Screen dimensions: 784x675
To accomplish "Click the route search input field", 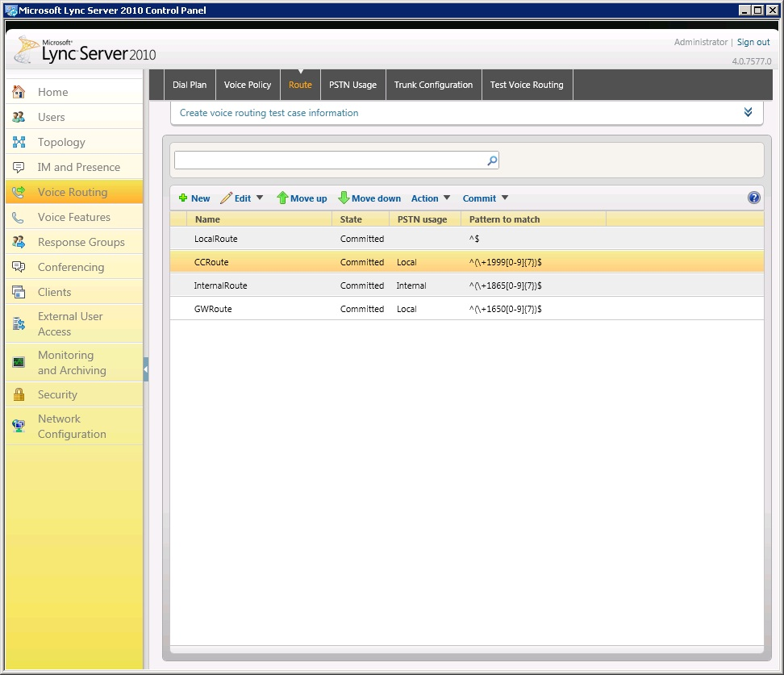I will (330, 160).
